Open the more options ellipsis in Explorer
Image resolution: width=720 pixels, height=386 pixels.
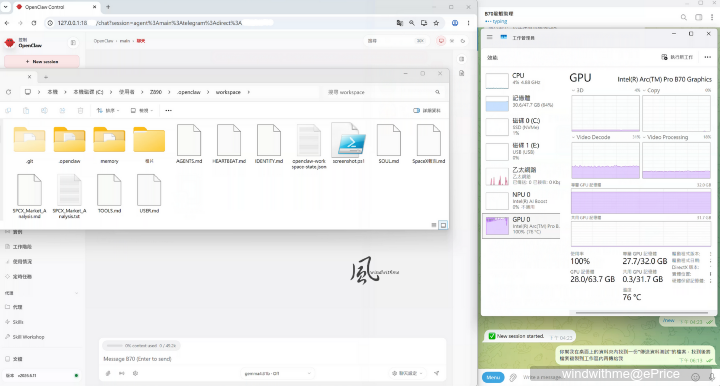[x=169, y=111]
